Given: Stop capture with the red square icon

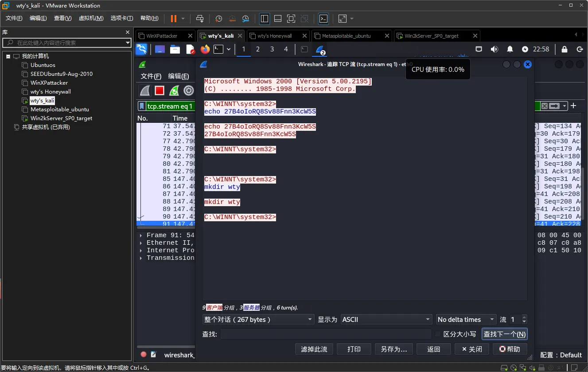Looking at the screenshot, I should pos(160,91).
